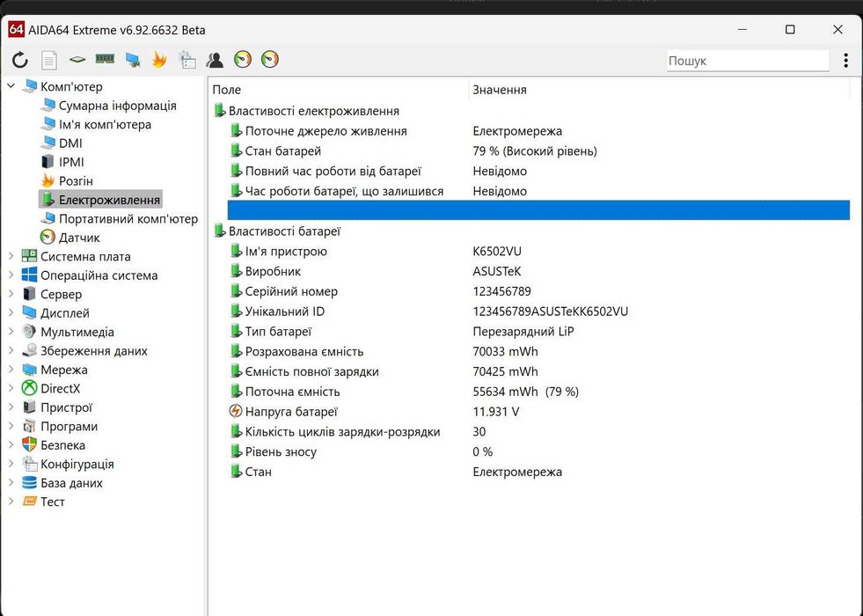Expand the Мережа tree node
This screenshot has height=616, width=863.
click(x=11, y=370)
